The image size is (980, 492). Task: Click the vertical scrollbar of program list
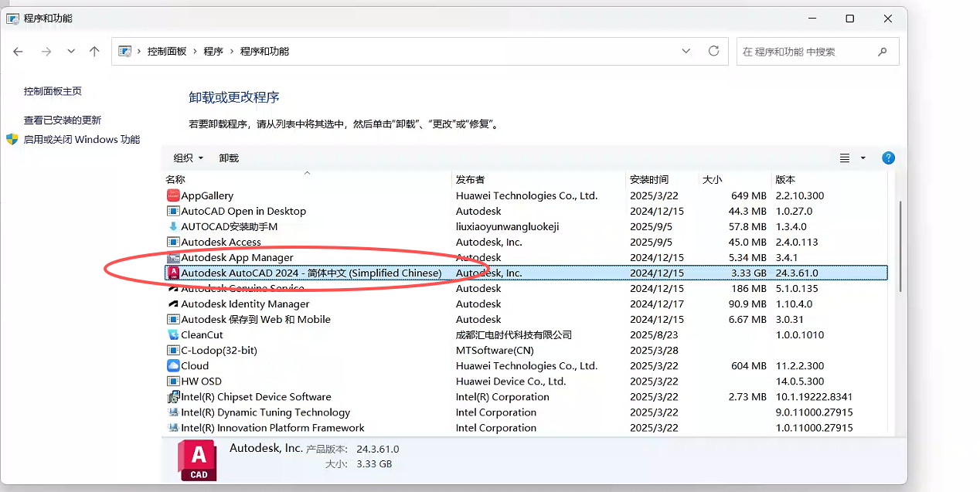[x=900, y=247]
